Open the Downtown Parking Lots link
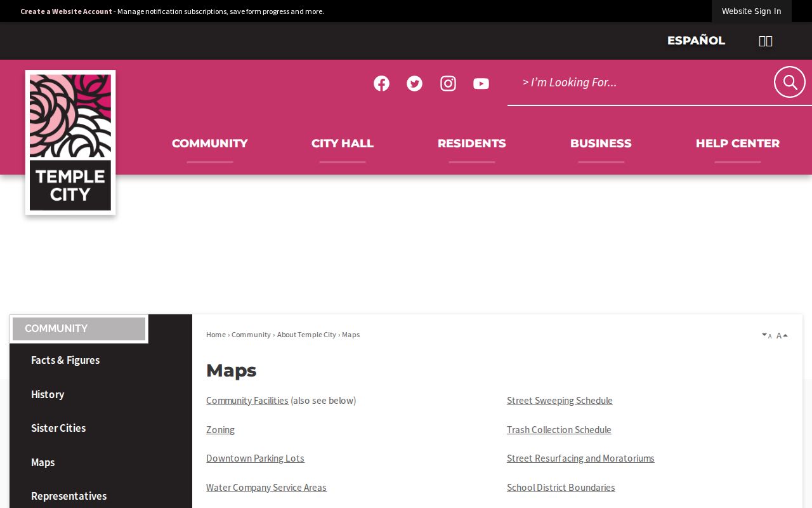Viewport: 812px width, 508px height. click(255, 458)
